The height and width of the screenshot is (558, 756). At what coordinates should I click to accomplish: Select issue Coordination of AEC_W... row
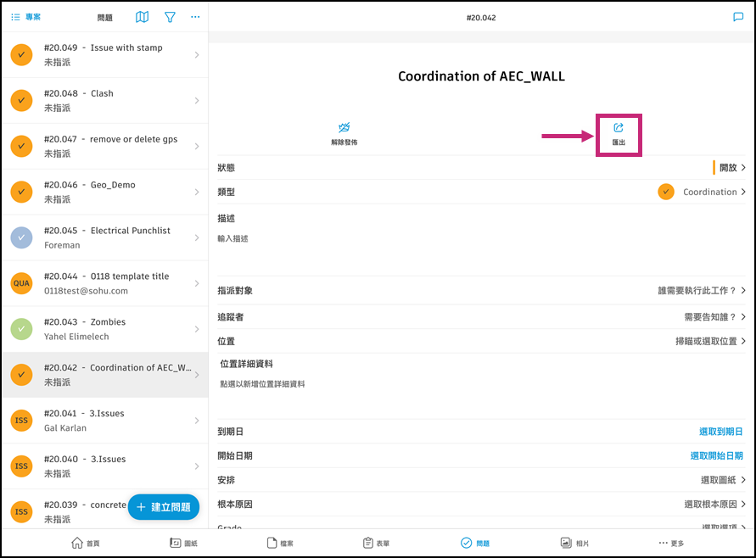105,375
